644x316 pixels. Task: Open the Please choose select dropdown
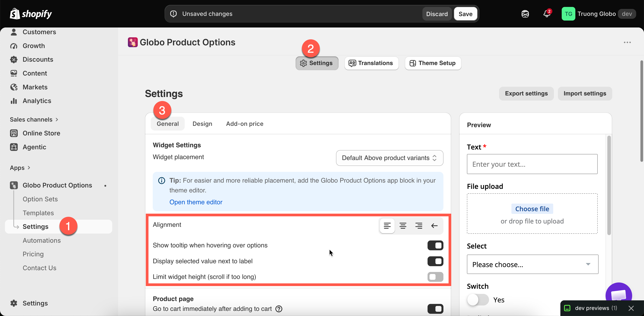pos(532,265)
